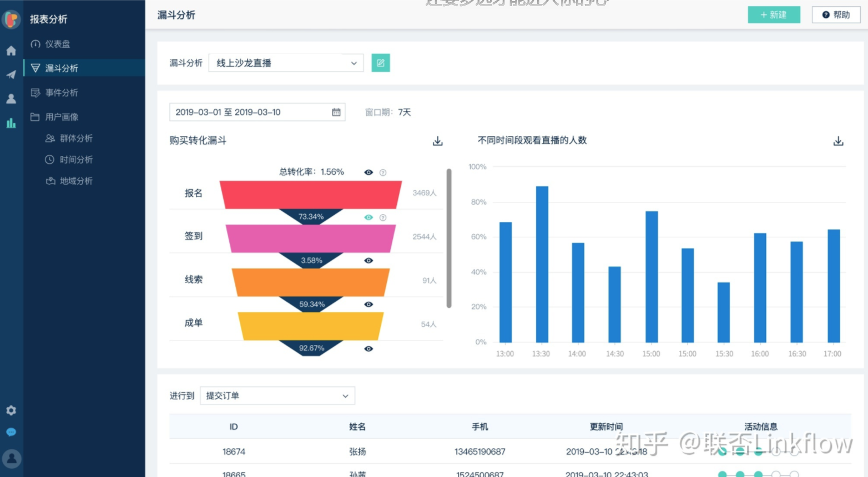Screen dimensions: 868x477
Task: Click the 3469人 count label
Action: [425, 193]
